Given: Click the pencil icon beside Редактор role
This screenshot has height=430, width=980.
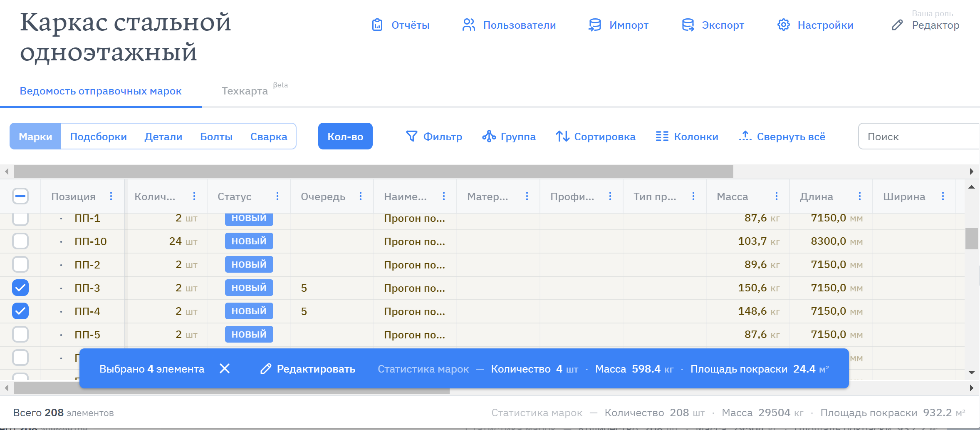Looking at the screenshot, I should point(897,25).
